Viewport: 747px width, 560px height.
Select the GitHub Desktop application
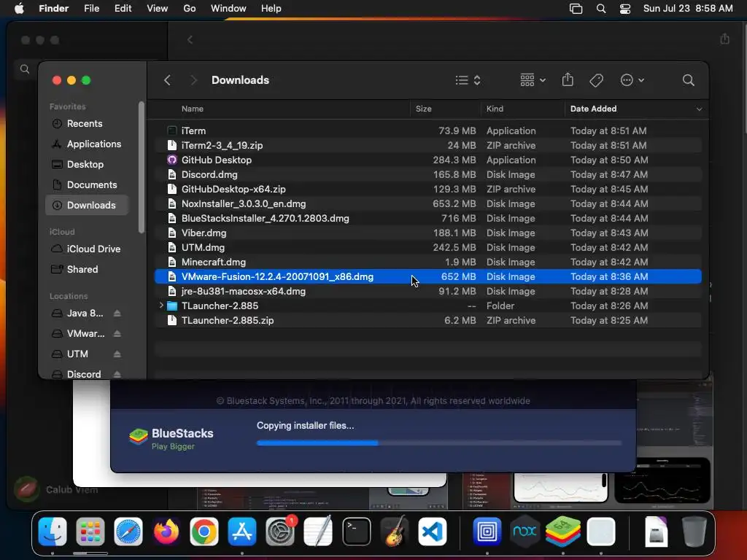click(x=427, y=160)
